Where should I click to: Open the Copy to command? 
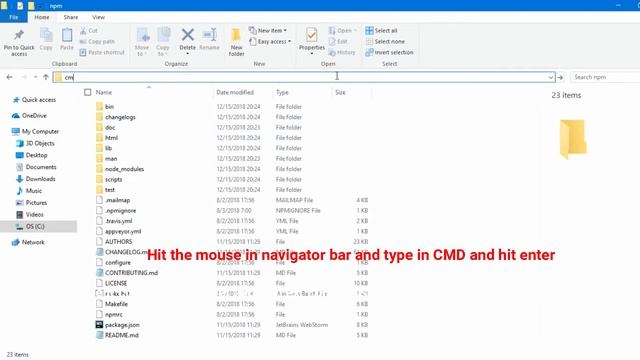coord(163,42)
